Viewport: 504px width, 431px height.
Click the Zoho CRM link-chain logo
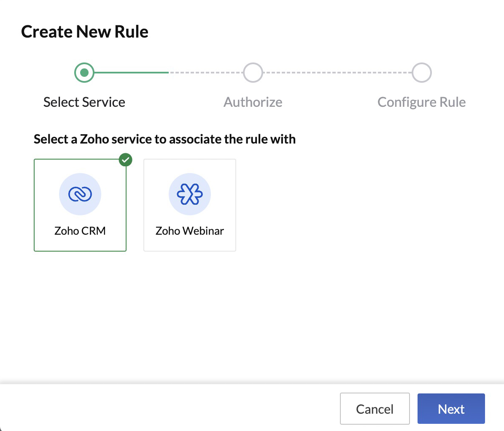pos(80,194)
